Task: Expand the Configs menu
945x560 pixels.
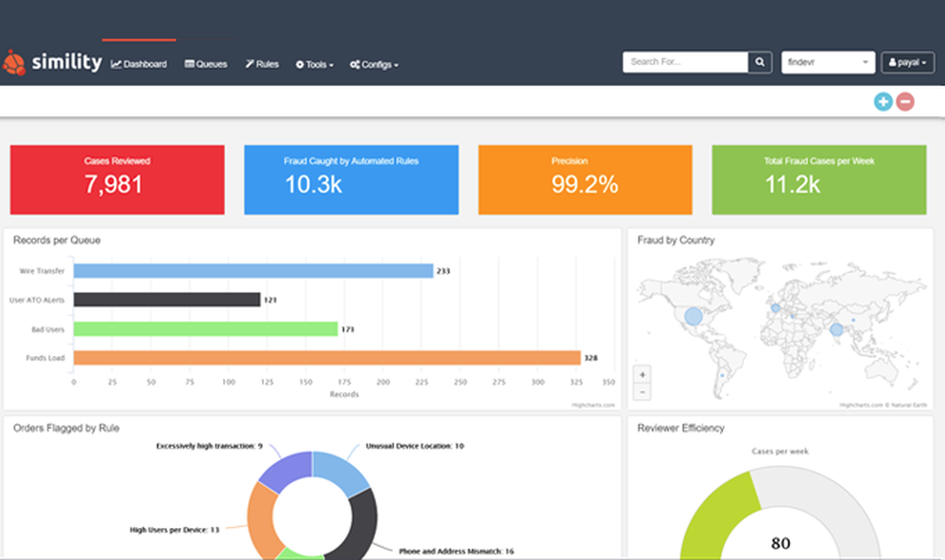Action: pos(373,64)
